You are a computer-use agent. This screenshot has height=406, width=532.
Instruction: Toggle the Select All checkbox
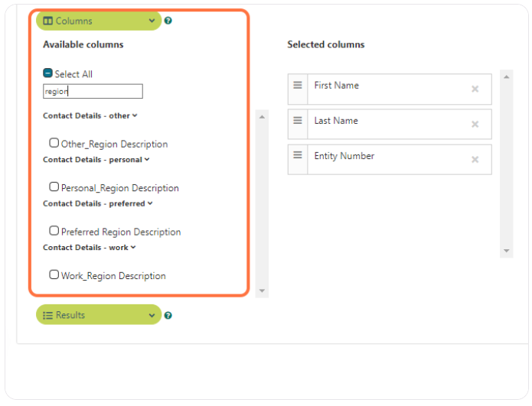click(x=47, y=73)
